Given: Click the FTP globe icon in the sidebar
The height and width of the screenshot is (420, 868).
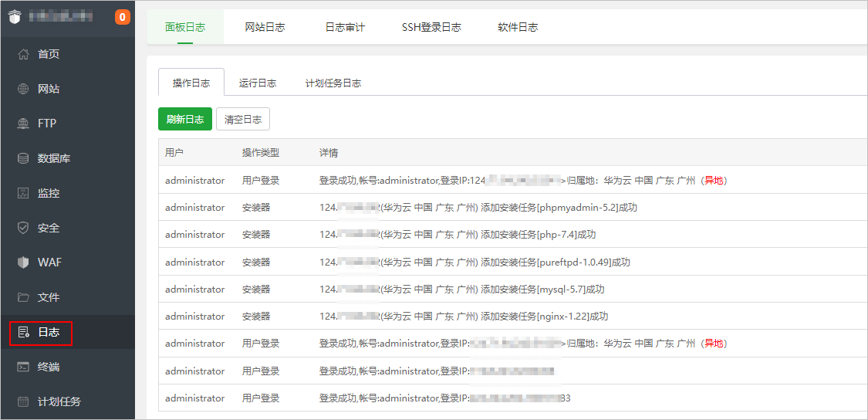Looking at the screenshot, I should [x=23, y=124].
